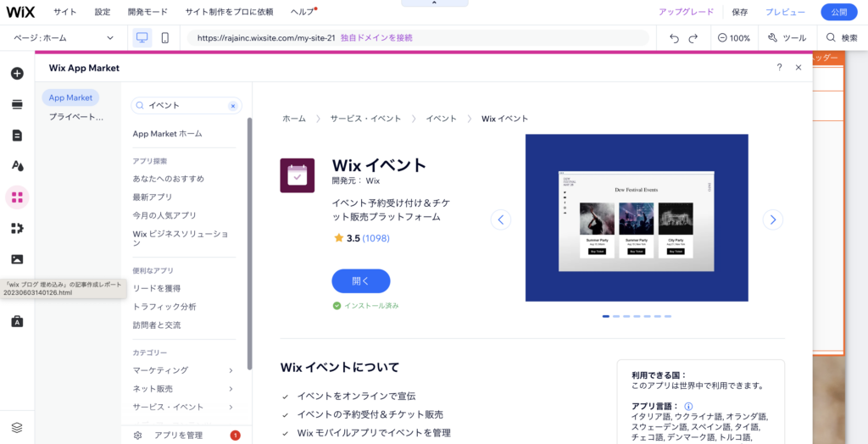Screen dimensions: 868x444
Task: Switch to desktop view icon
Action: click(x=142, y=37)
